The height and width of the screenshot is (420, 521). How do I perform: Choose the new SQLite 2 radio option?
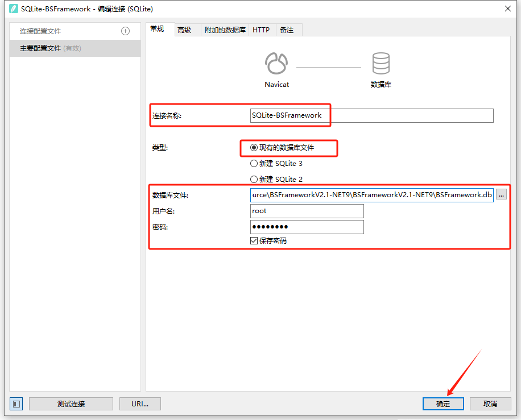pyautogui.click(x=276, y=179)
